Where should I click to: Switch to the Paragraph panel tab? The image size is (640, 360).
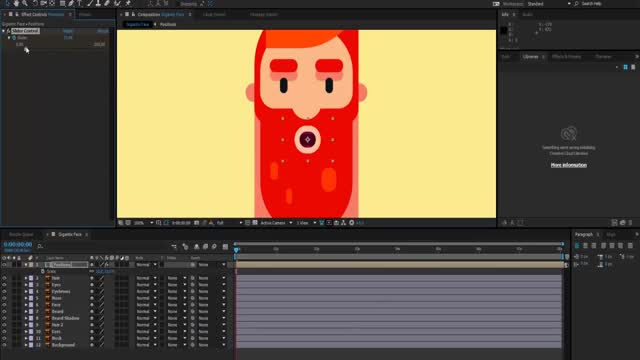(x=584, y=235)
